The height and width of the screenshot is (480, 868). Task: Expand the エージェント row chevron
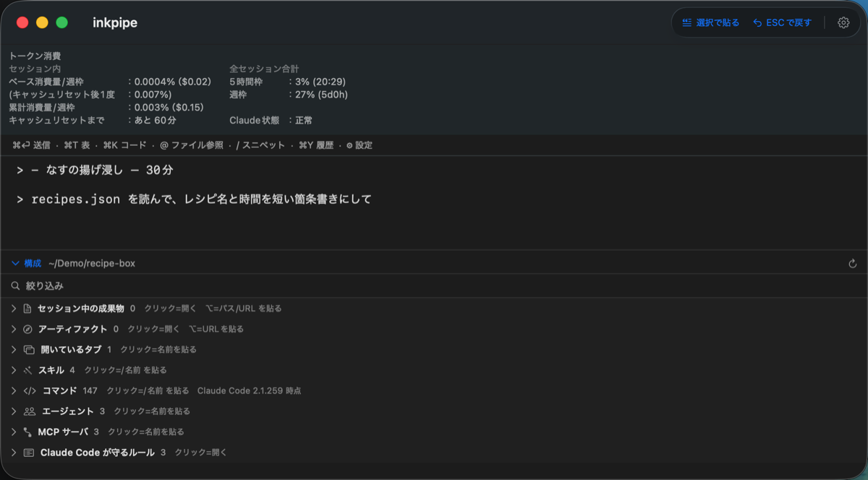coord(13,411)
